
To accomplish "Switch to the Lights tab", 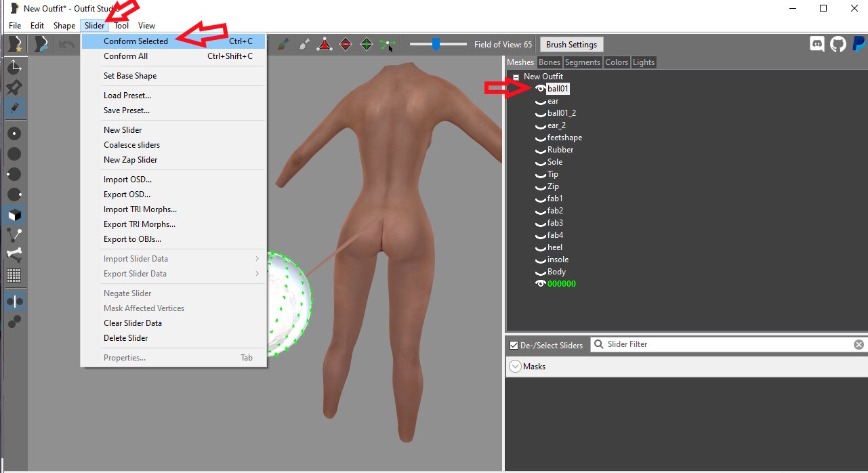I will (x=644, y=62).
